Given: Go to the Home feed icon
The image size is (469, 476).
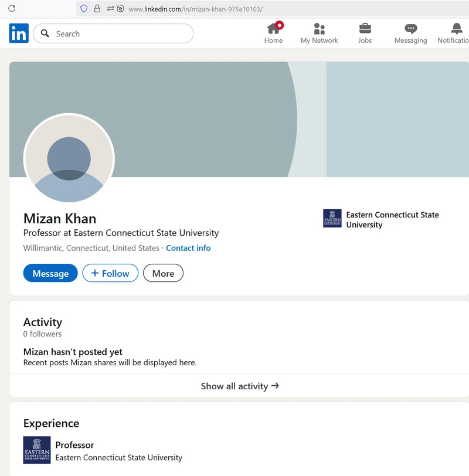Looking at the screenshot, I should pos(273,29).
